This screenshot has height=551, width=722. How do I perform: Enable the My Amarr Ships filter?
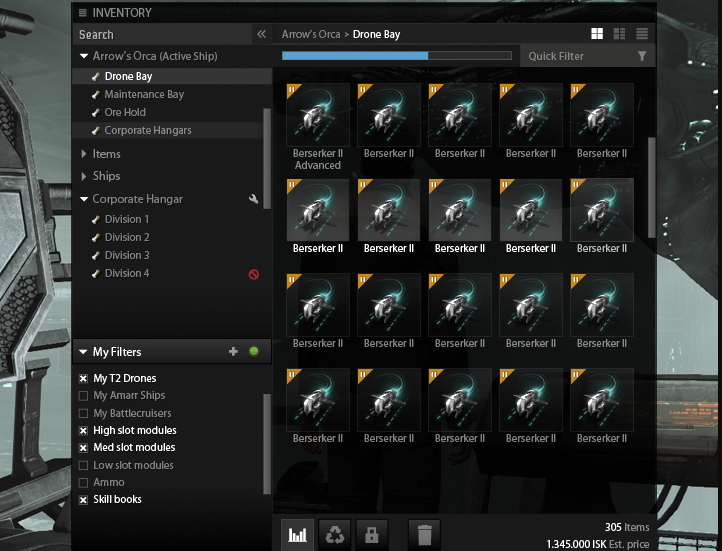tap(84, 396)
